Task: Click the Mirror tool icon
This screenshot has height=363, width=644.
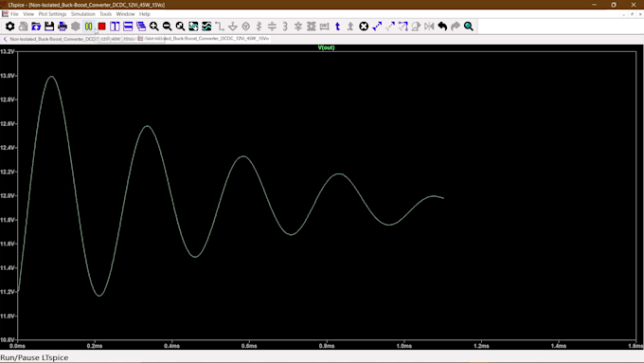Action: coord(429,27)
